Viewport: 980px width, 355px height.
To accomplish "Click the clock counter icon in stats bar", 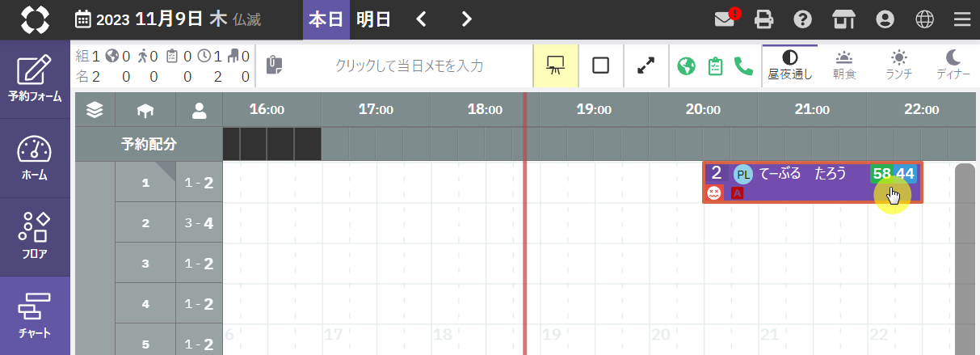I will 205,57.
